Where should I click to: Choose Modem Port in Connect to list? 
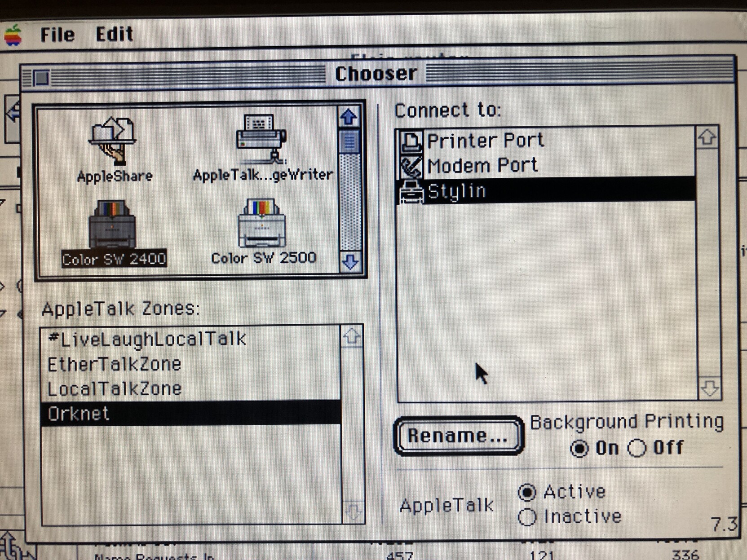click(x=547, y=165)
